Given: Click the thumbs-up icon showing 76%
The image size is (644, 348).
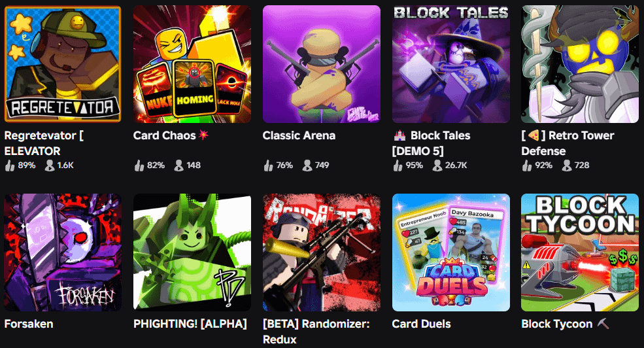Looking at the screenshot, I should 268,165.
